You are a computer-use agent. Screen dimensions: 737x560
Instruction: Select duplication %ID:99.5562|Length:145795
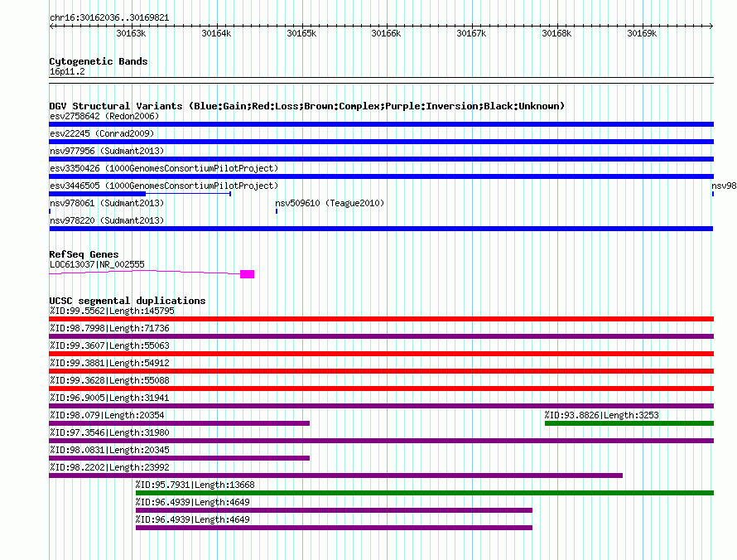click(112, 311)
